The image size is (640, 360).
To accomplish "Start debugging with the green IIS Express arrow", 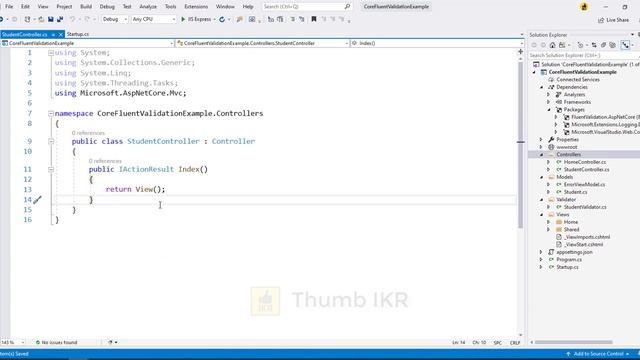I will click(x=183, y=19).
